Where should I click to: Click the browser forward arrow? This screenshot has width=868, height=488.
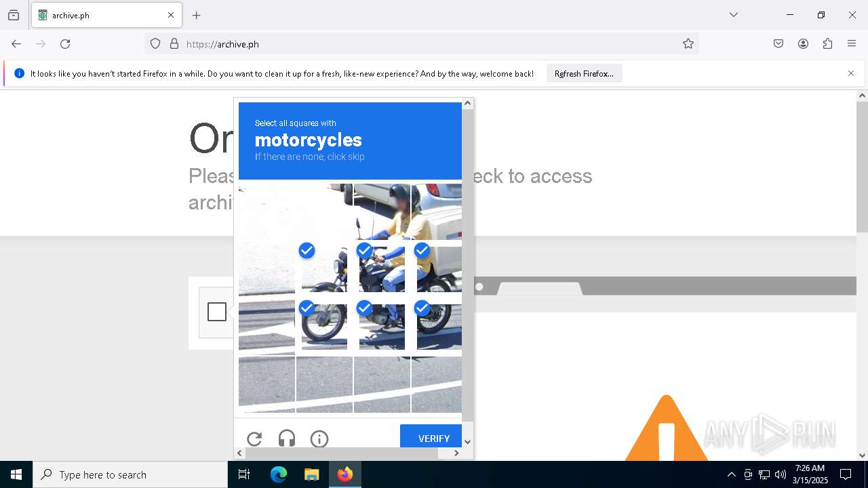(41, 44)
